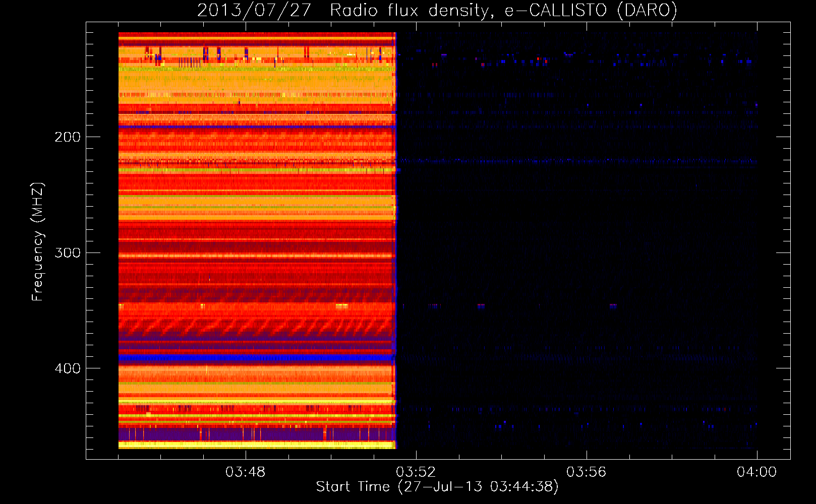The image size is (816, 504).
Task: Click the 03:52 time tick label
Action: pos(416,472)
